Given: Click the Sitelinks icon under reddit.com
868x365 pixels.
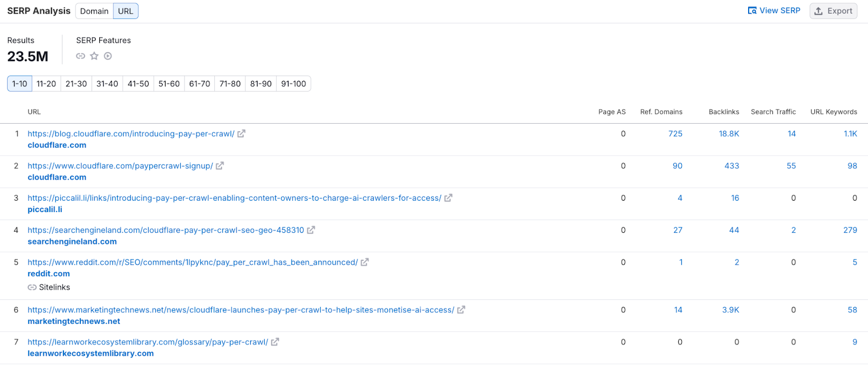Looking at the screenshot, I should point(32,287).
